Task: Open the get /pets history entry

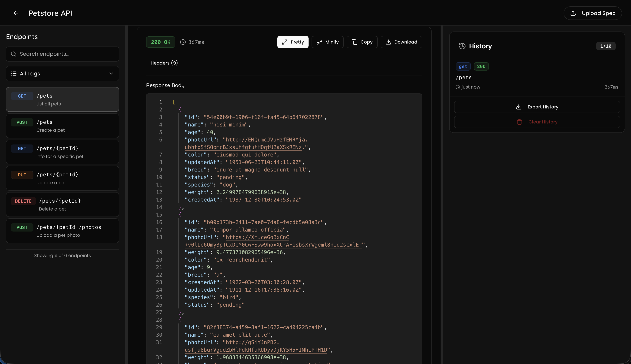Action: 537,77
